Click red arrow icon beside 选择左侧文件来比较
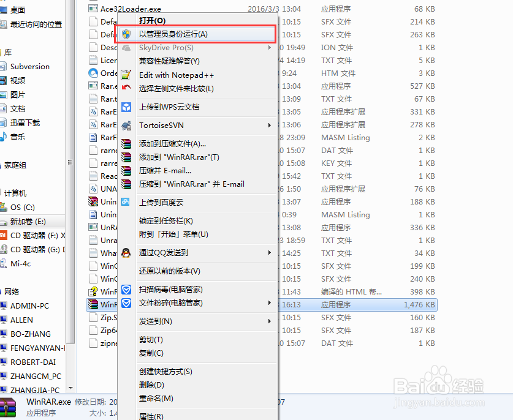The image size is (513, 420). click(x=126, y=88)
